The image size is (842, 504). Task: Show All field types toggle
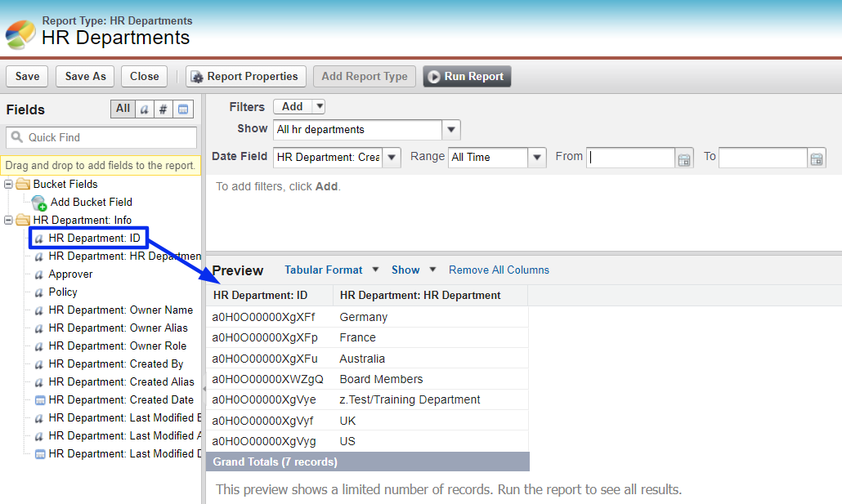[x=123, y=109]
